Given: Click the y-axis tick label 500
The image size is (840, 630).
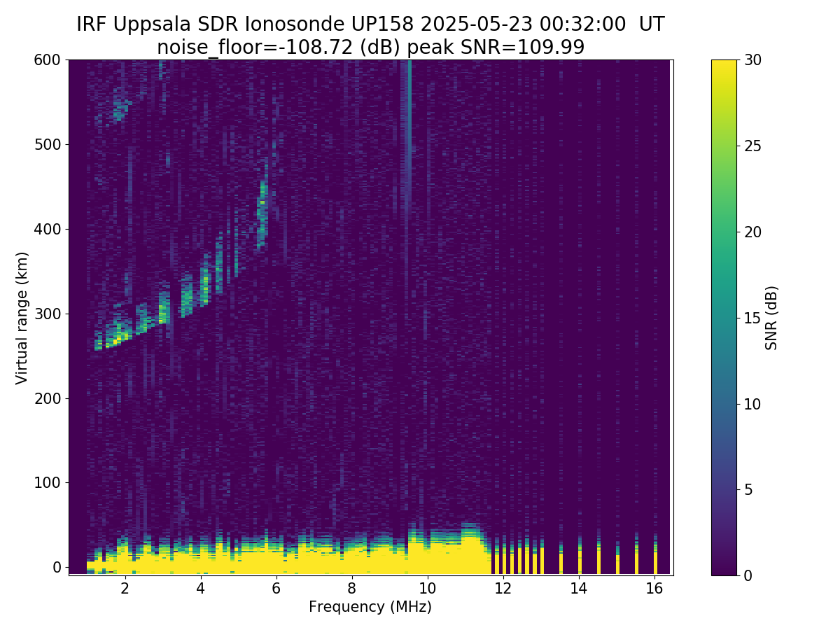Looking at the screenshot, I should pyautogui.click(x=48, y=145).
